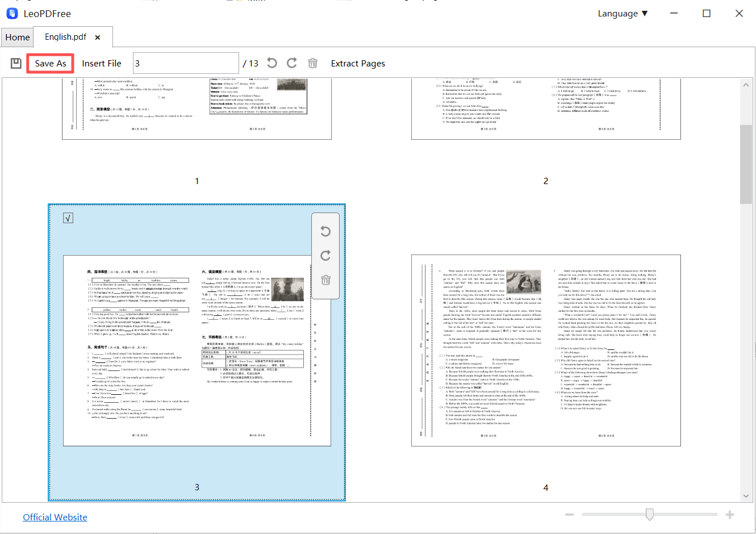The image size is (756, 534).
Task: Click the scrollbar up arrow
Action: click(746, 85)
